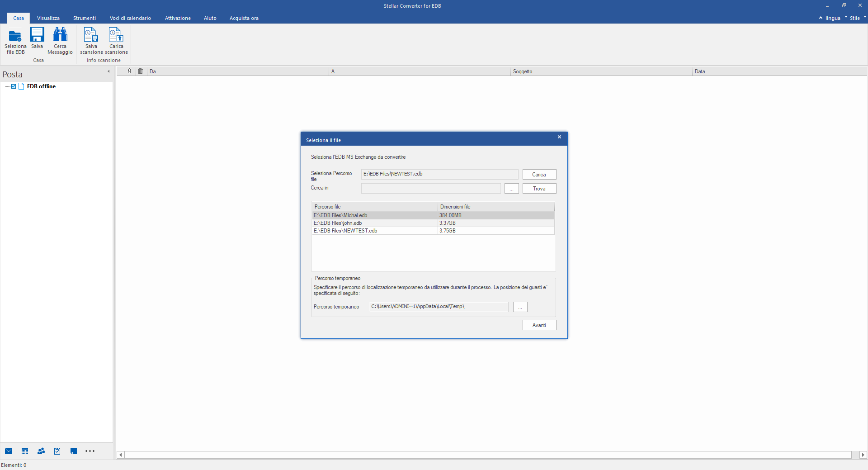Open the mail view icon in bottom bar
Screen dimensions: 868x470
(x=9, y=451)
